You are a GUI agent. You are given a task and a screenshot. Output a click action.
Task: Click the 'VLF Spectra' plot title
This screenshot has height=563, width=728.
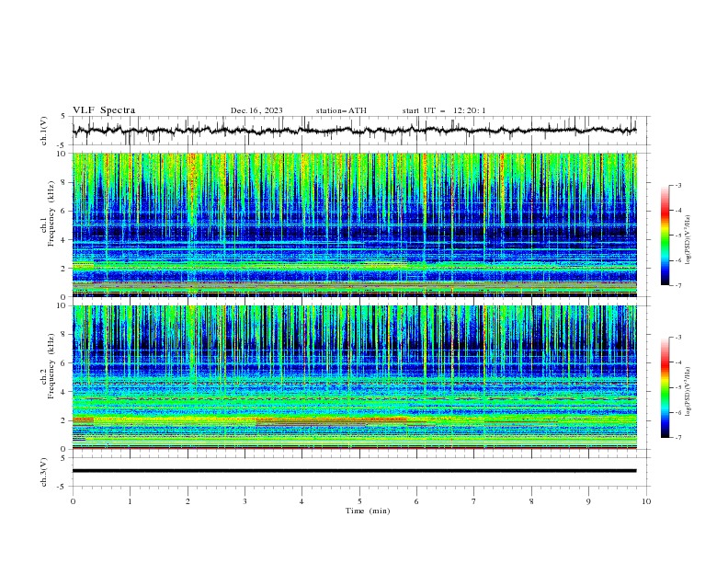tap(104, 110)
